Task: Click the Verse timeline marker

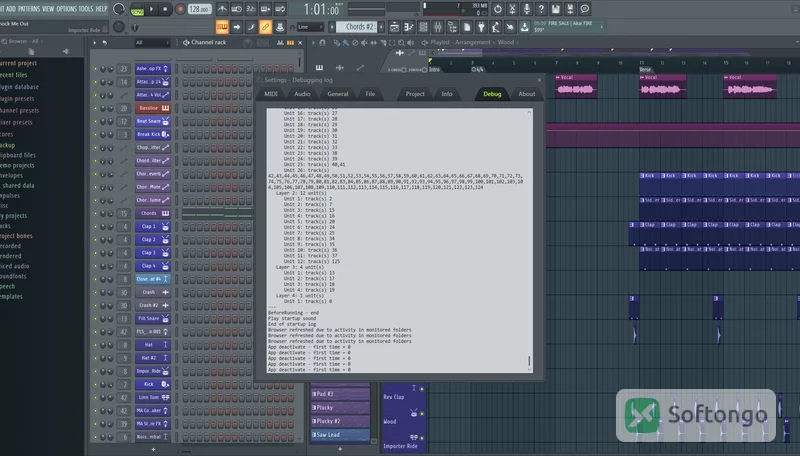Action: coord(645,70)
